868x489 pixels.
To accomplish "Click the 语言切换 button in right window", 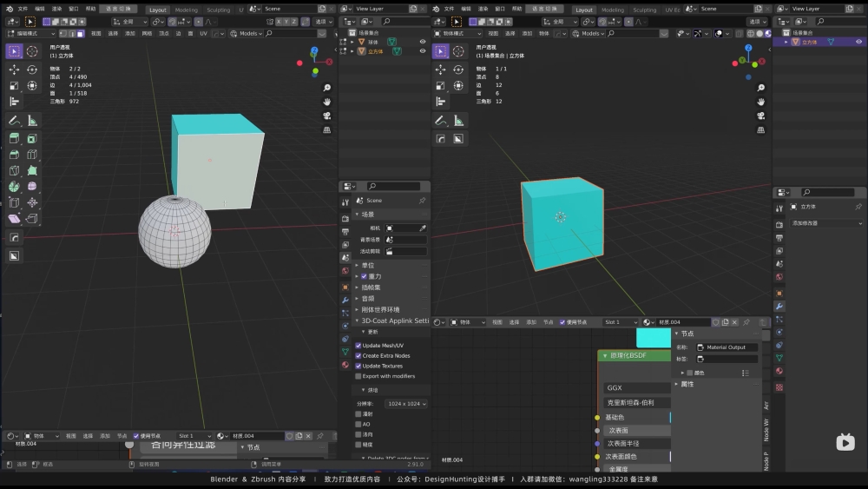I will [544, 9].
